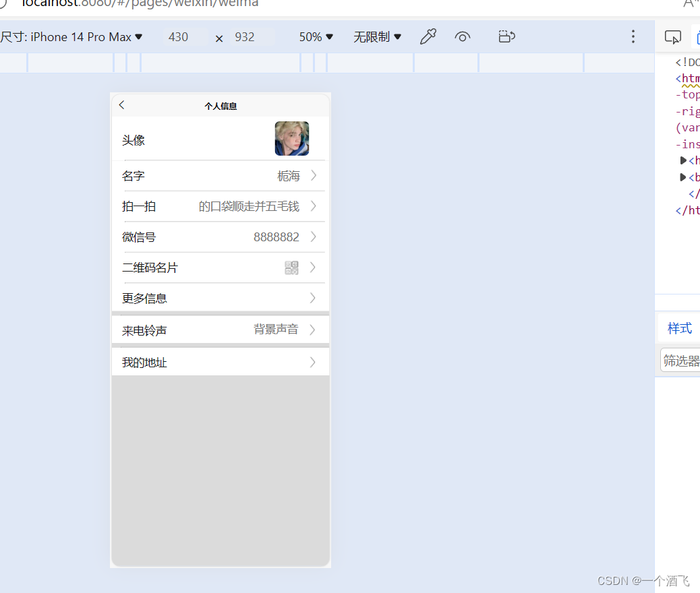Click the name value 栀海

click(x=289, y=176)
